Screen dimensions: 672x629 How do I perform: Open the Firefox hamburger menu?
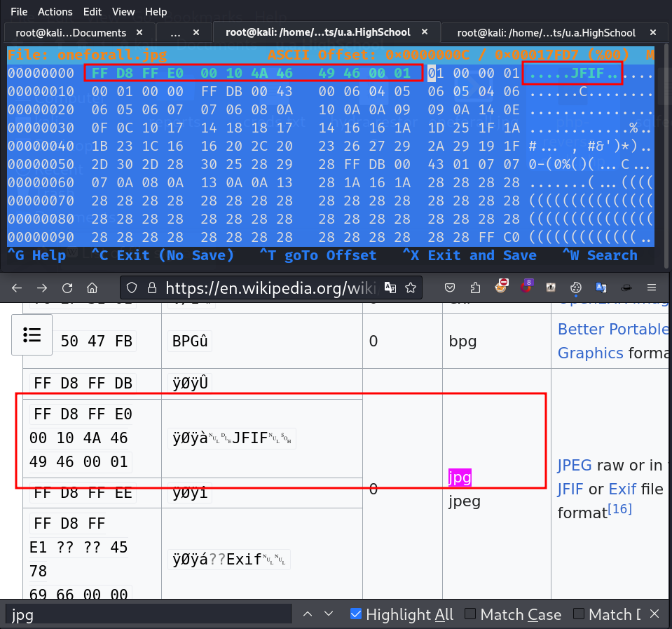tap(652, 288)
